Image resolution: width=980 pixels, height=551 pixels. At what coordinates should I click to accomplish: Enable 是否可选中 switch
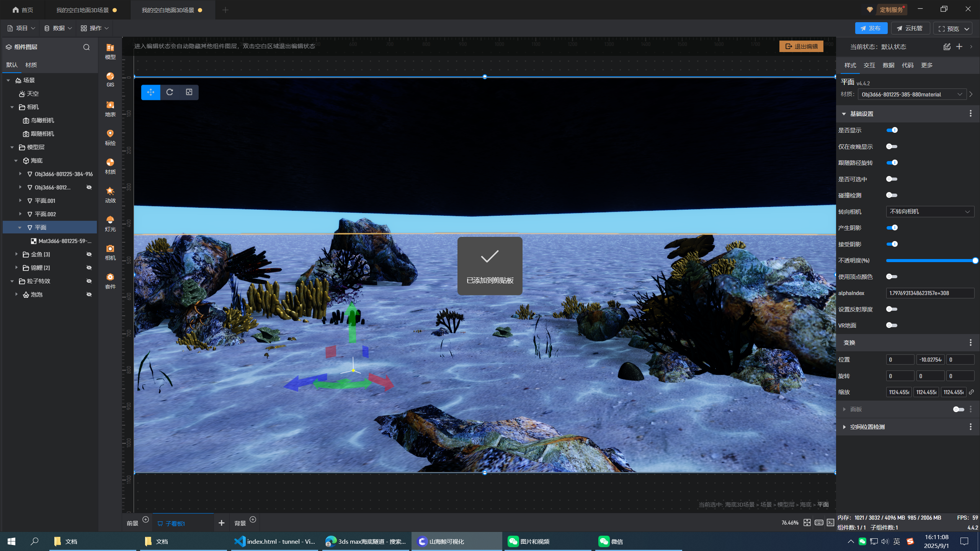click(892, 179)
